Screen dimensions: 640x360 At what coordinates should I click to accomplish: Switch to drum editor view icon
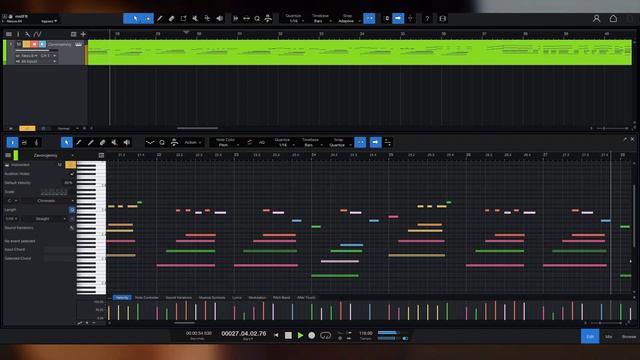tap(24, 142)
